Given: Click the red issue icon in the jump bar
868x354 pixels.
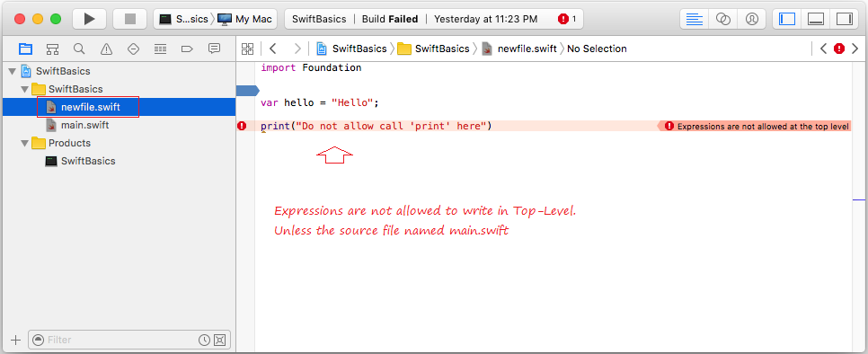Looking at the screenshot, I should coord(839,49).
